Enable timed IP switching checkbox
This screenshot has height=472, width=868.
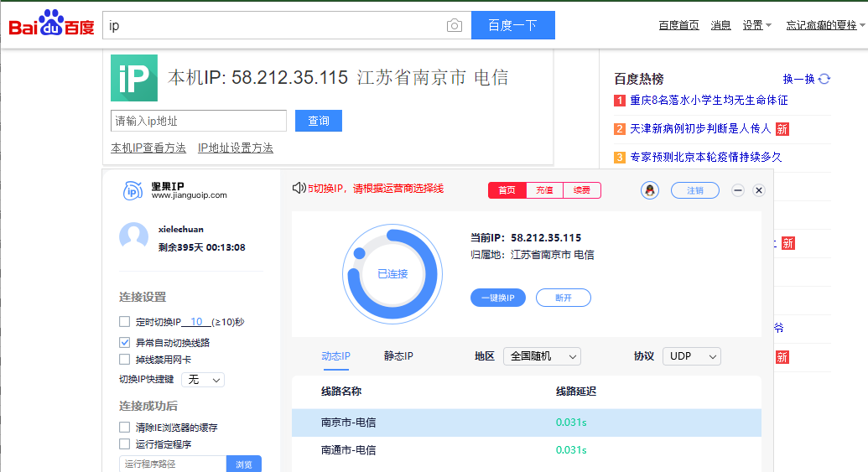click(125, 321)
